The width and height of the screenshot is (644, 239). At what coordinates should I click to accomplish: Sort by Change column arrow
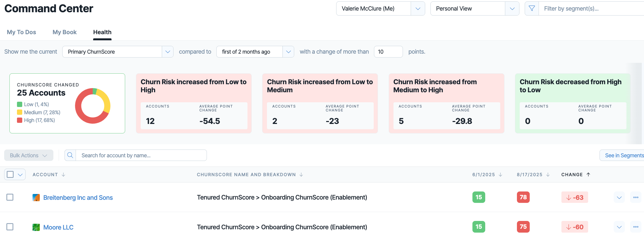pos(588,175)
